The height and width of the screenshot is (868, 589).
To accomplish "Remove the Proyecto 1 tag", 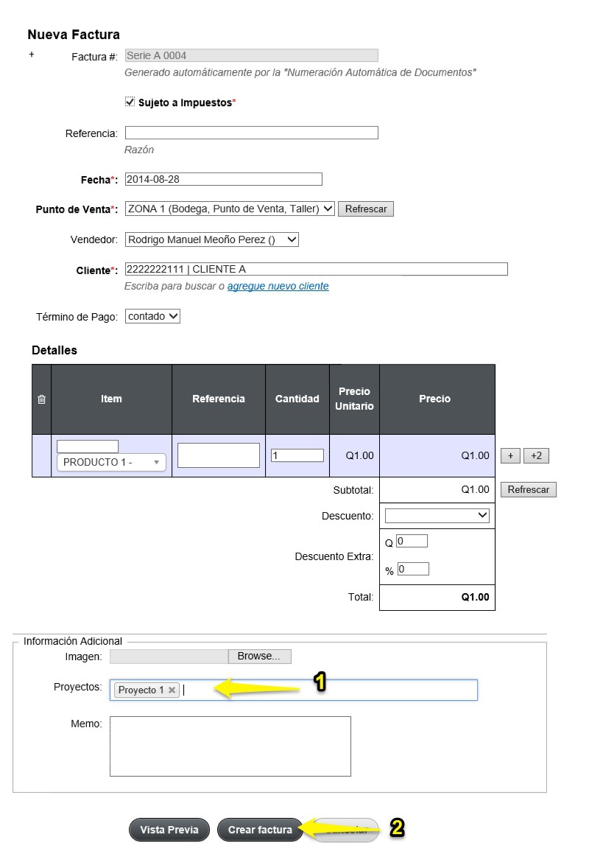I will pyautogui.click(x=172, y=690).
